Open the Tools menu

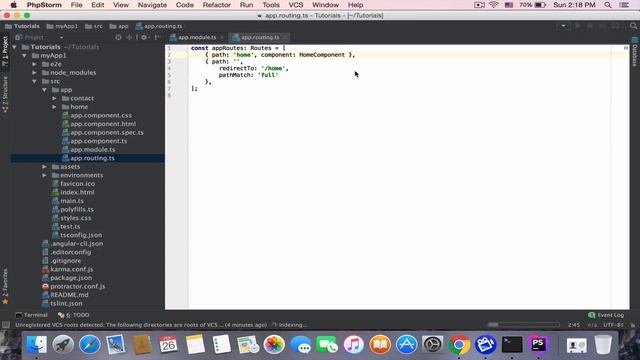[x=271, y=5]
